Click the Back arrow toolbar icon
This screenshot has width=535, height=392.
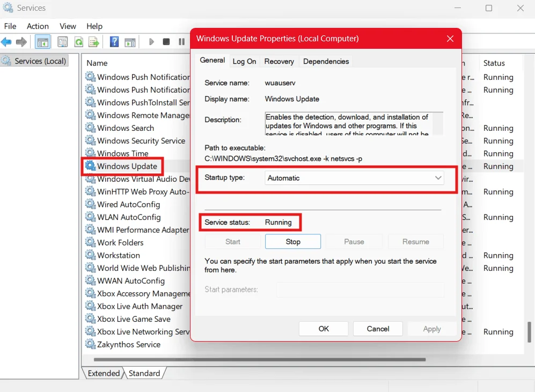pos(6,42)
